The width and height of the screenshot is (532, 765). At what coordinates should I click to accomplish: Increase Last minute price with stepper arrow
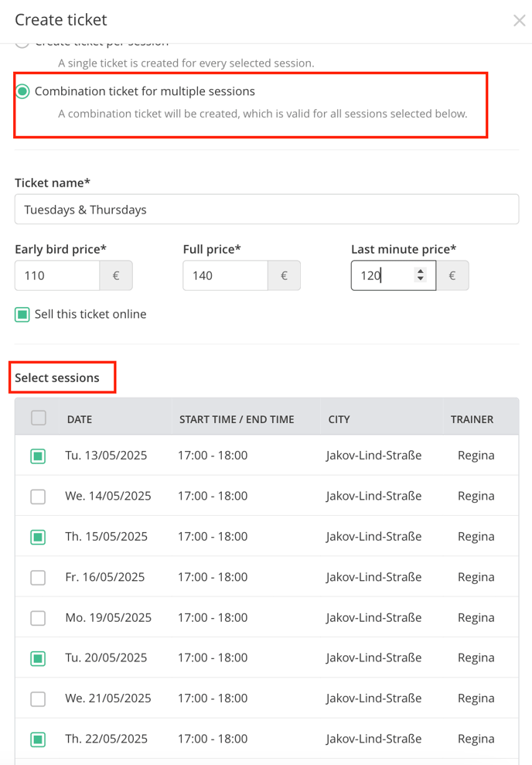pos(420,271)
